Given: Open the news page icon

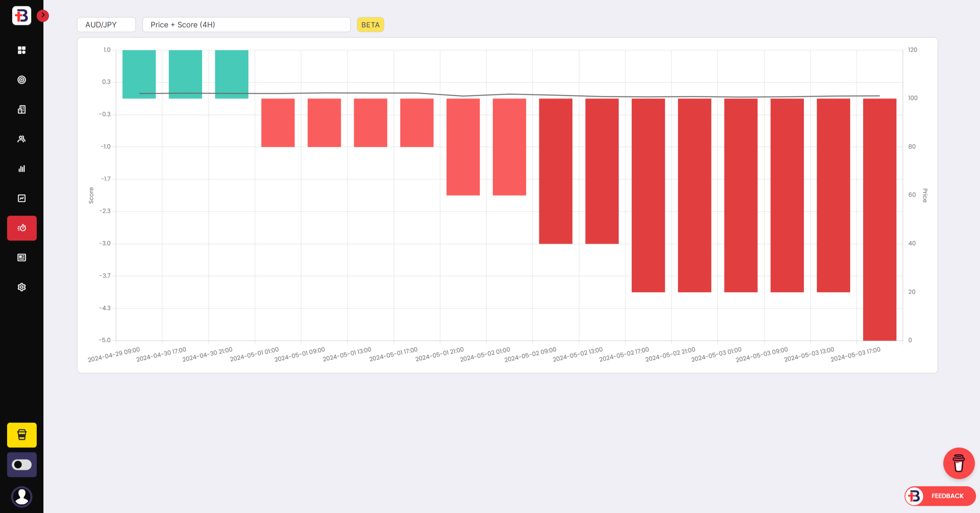Looking at the screenshot, I should [x=22, y=257].
